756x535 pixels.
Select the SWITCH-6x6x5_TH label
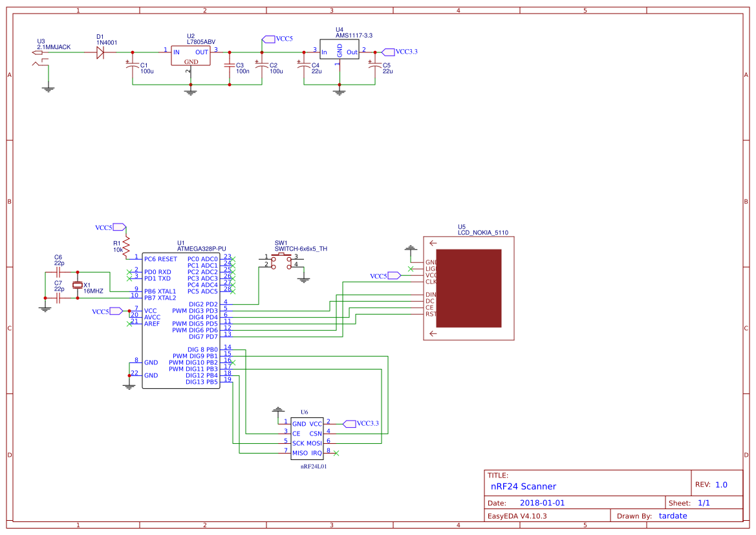pos(301,249)
